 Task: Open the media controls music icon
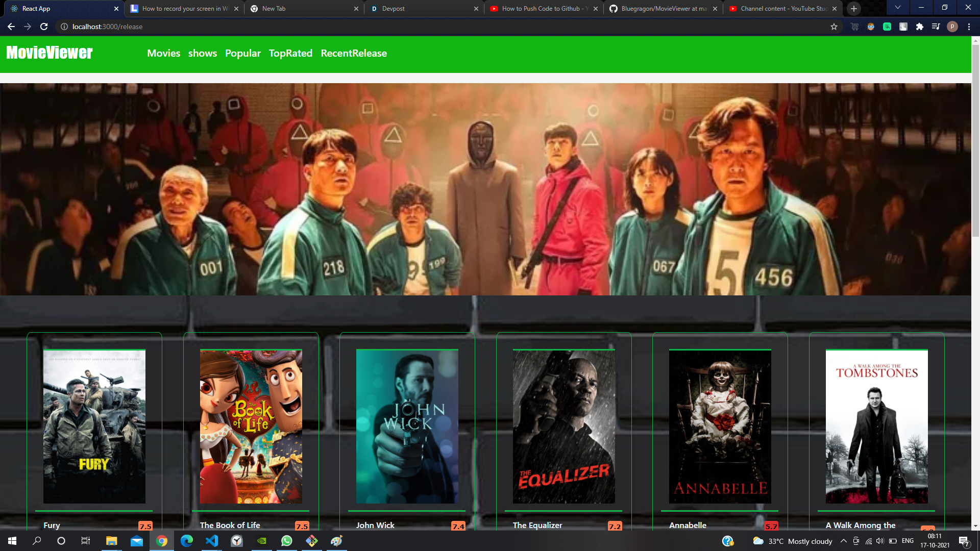(936, 27)
